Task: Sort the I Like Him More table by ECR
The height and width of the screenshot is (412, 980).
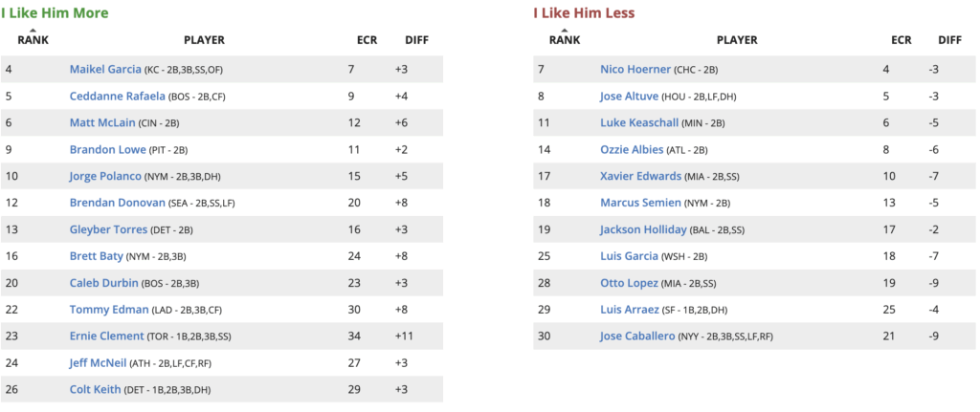Action: coord(367,40)
